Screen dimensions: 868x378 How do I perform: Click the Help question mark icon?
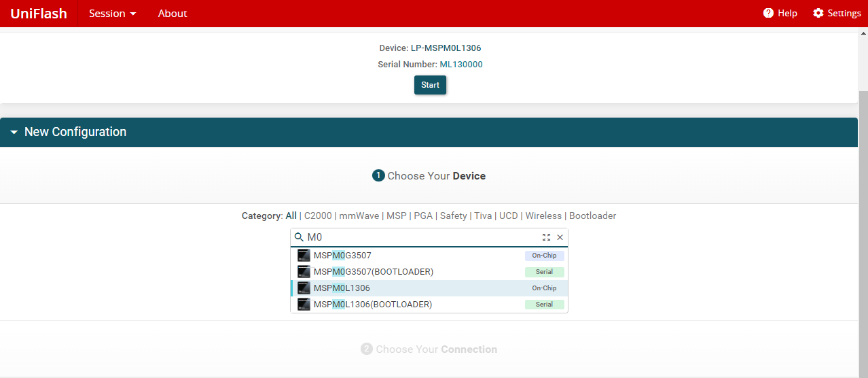[x=769, y=13]
